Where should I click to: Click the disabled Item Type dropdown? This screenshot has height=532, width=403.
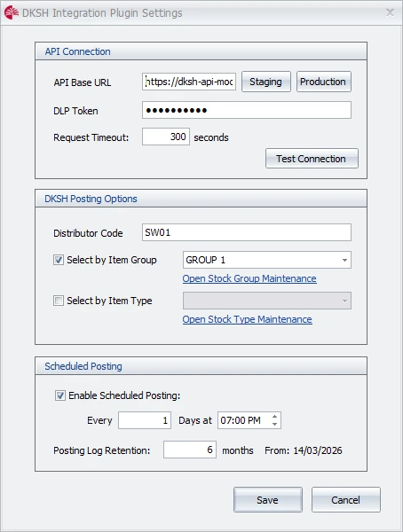pyautogui.click(x=267, y=301)
